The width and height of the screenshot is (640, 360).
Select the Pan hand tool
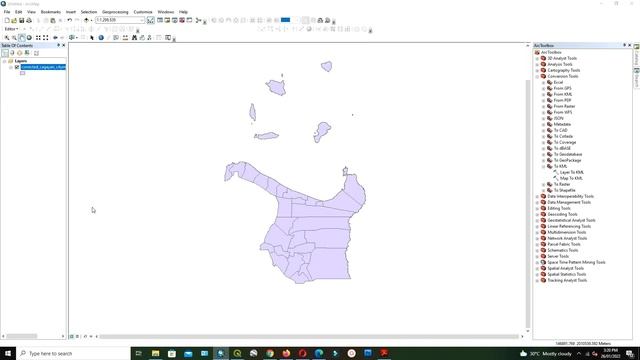pyautogui.click(x=22, y=38)
